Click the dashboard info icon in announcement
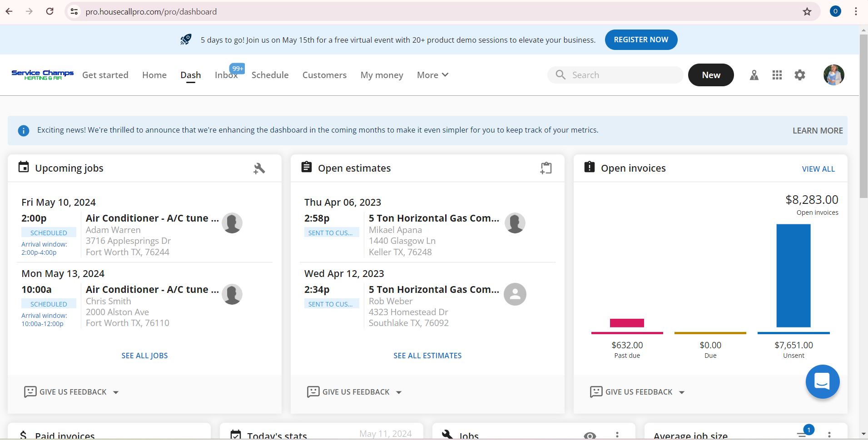868x440 pixels. (24, 131)
